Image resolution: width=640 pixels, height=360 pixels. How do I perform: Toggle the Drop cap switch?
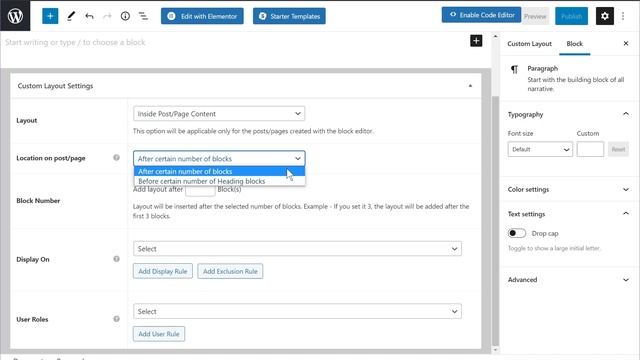point(517,233)
